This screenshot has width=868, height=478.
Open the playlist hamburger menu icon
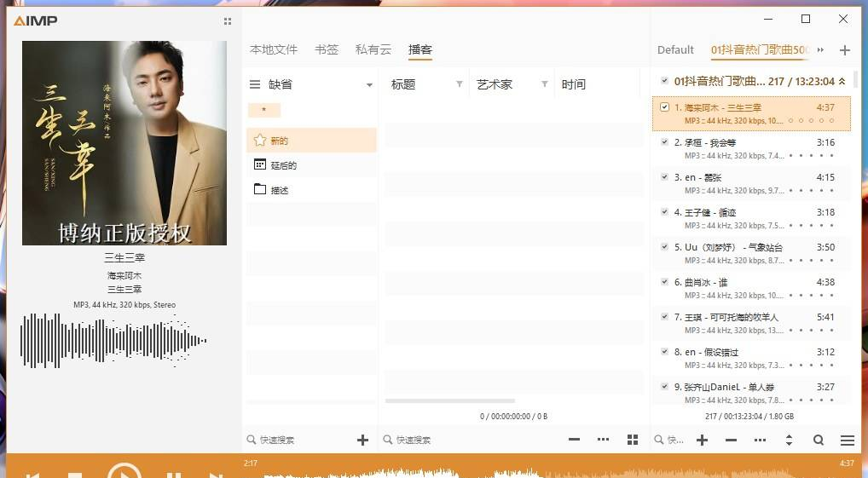tap(847, 441)
